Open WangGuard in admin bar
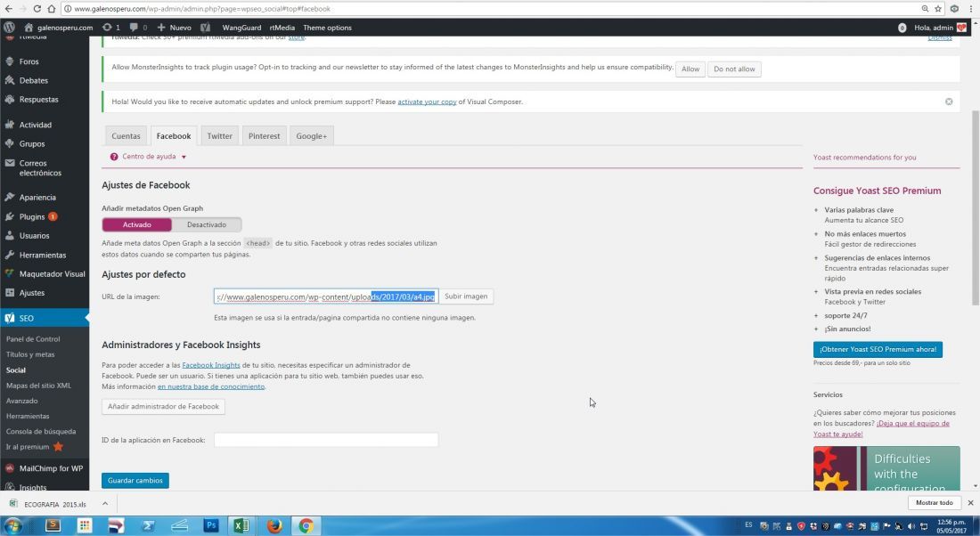This screenshot has height=536, width=980. (x=241, y=28)
